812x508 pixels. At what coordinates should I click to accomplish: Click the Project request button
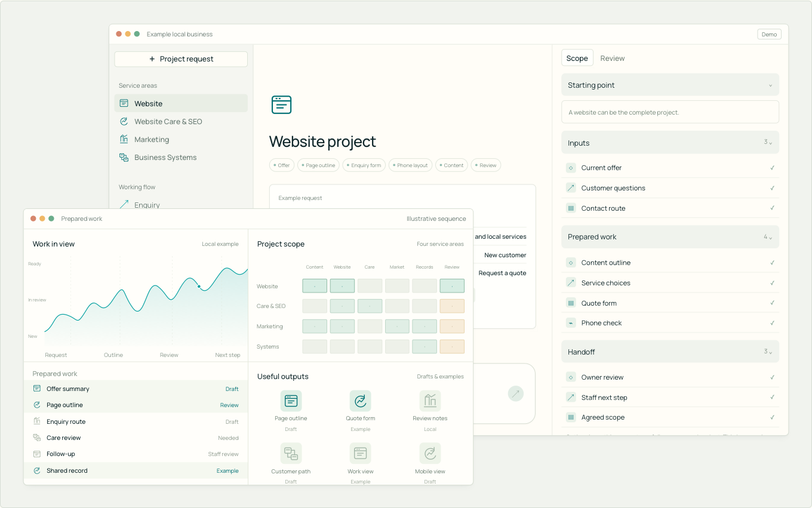(x=181, y=59)
